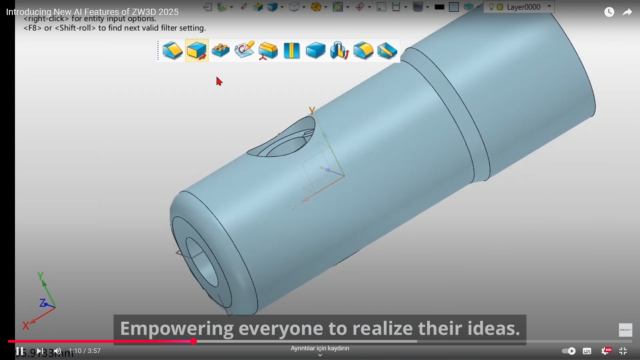Click the square-with-circle icon in top toolbar

(x=338, y=7)
